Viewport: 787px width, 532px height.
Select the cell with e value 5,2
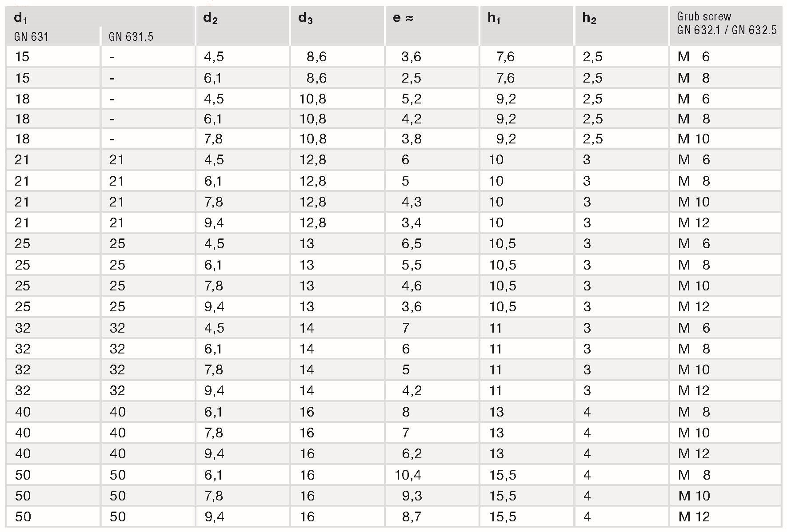point(411,99)
